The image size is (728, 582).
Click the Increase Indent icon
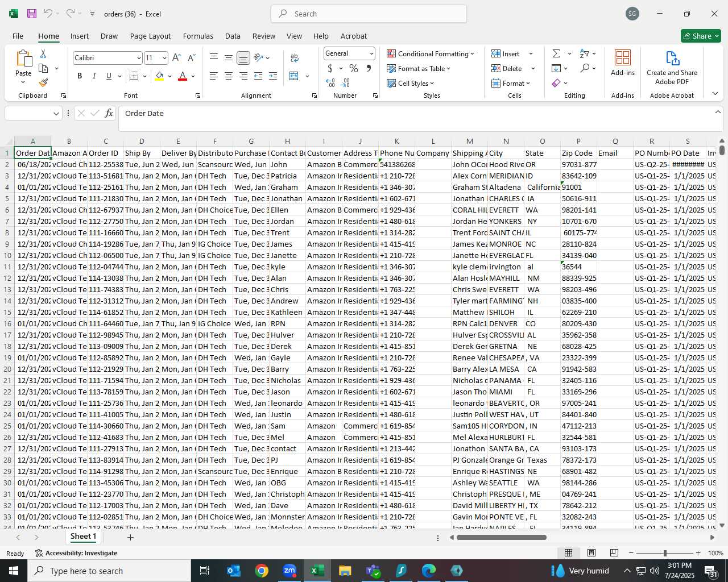click(273, 76)
